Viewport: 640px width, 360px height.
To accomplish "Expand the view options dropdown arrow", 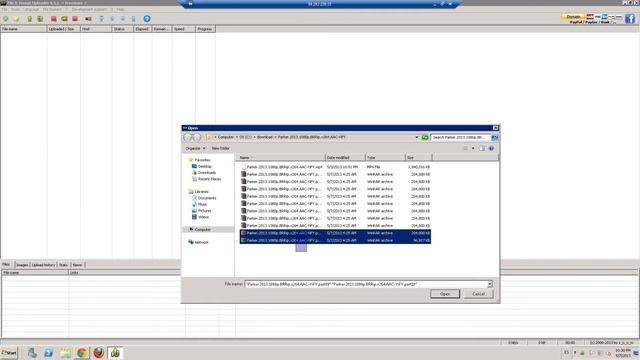I will [473, 149].
